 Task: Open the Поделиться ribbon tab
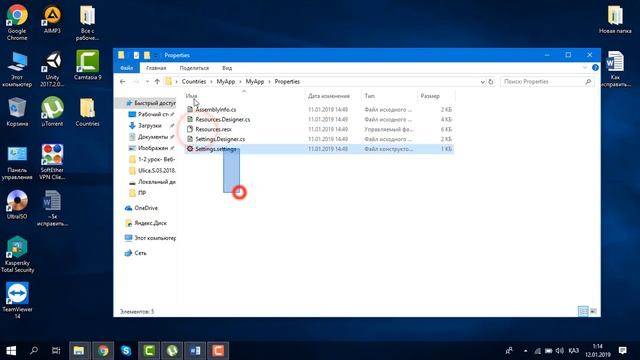[194, 68]
